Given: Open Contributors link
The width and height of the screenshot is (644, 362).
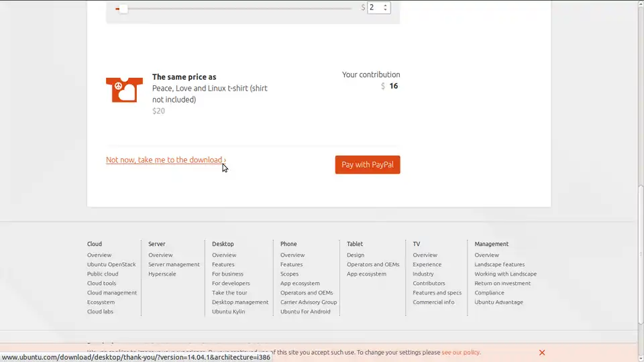Looking at the screenshot, I should [x=429, y=283].
